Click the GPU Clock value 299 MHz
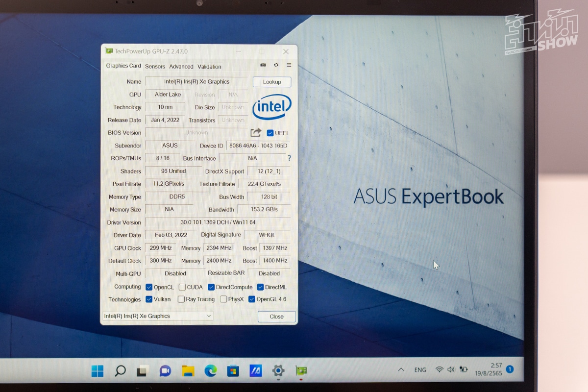 click(161, 248)
